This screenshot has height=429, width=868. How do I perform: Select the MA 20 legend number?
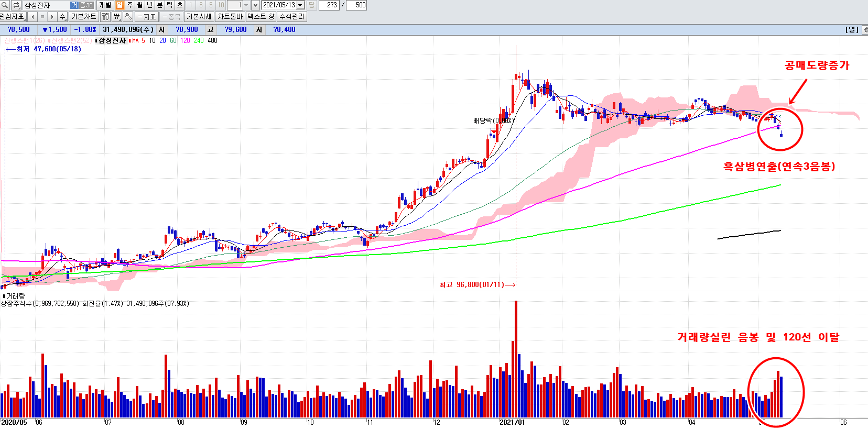coord(162,40)
